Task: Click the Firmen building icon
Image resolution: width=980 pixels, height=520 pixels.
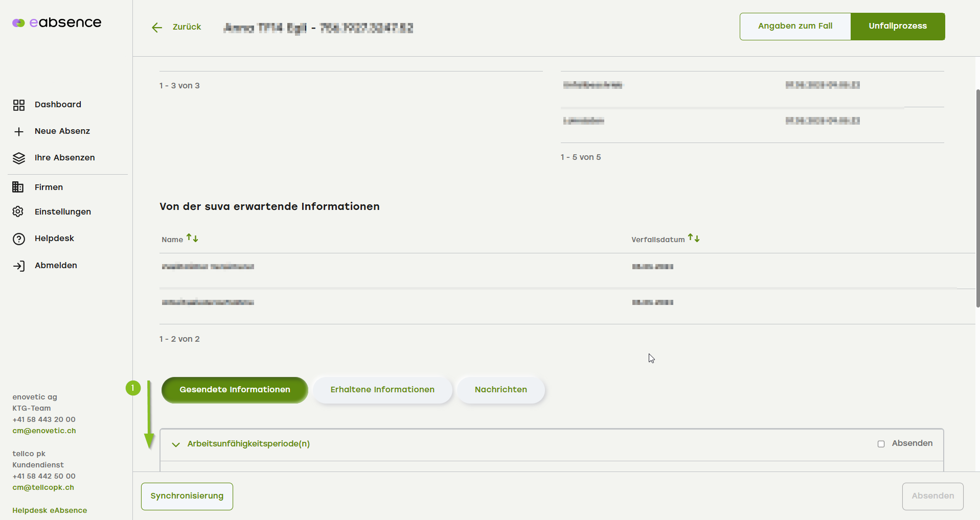Action: pos(18,187)
